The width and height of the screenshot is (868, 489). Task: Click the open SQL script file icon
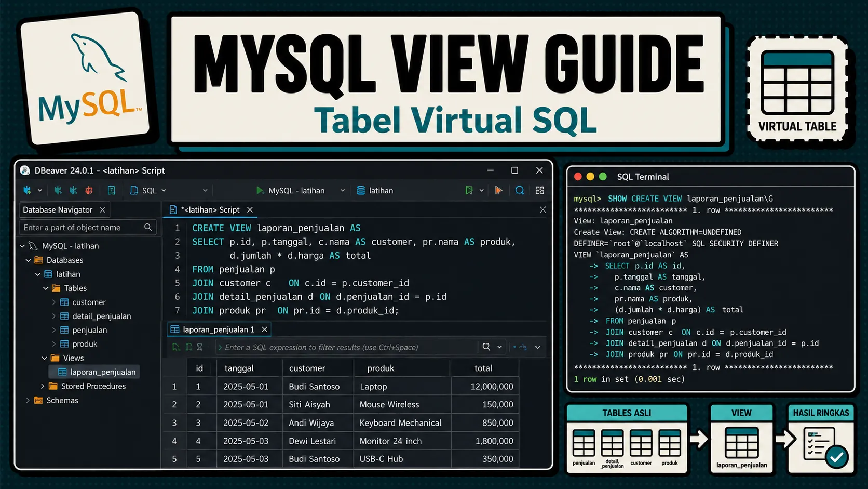111,190
